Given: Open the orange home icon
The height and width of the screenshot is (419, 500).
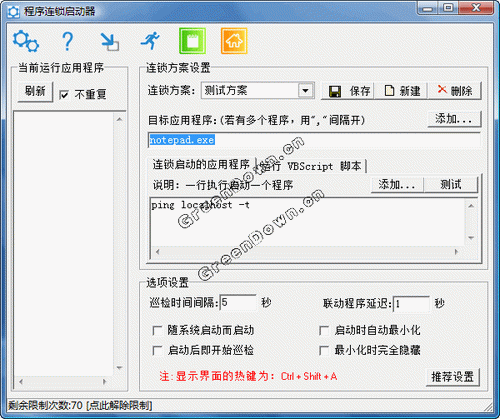Looking at the screenshot, I should (x=234, y=41).
